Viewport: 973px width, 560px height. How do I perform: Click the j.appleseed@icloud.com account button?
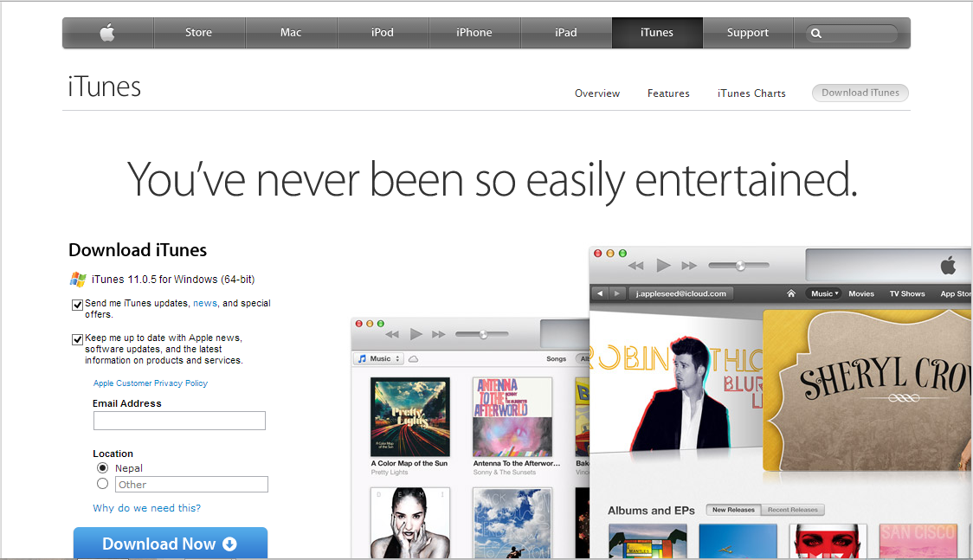[x=680, y=293]
